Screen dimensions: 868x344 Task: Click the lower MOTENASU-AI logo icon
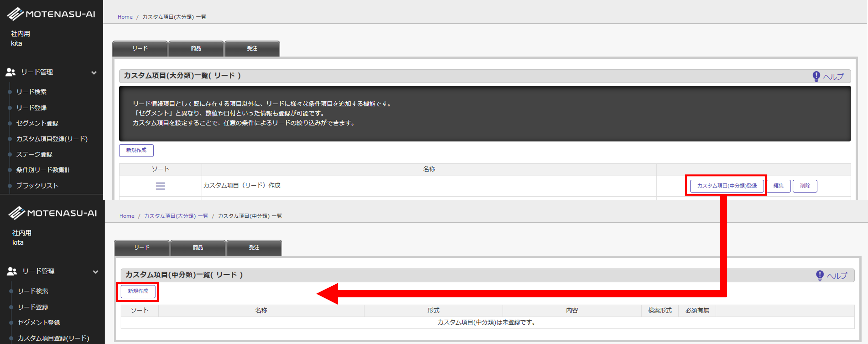click(17, 213)
